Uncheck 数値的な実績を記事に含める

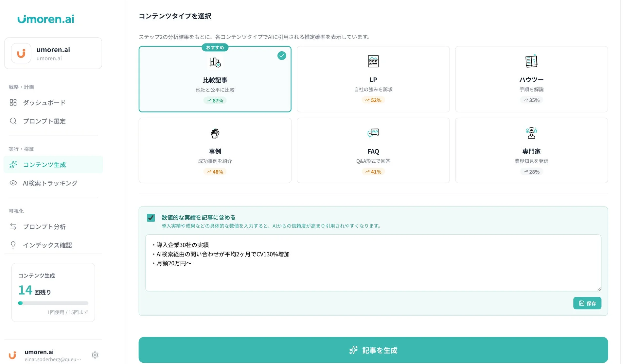(151, 217)
